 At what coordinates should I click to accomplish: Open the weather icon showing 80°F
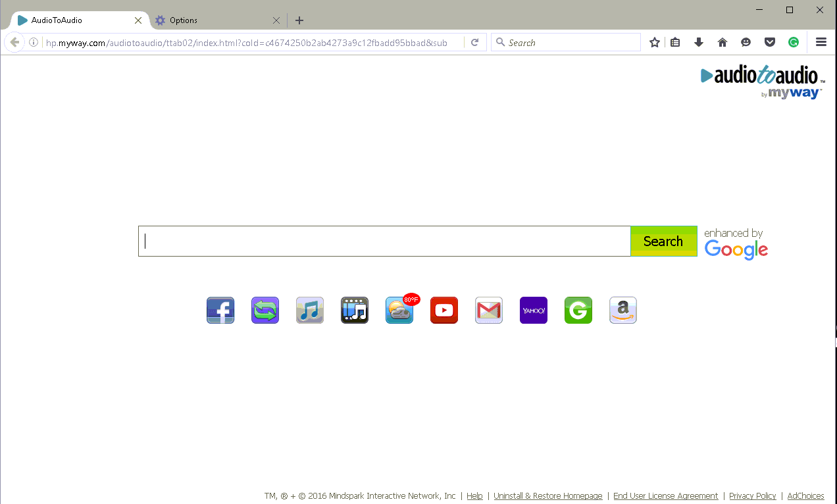click(399, 311)
